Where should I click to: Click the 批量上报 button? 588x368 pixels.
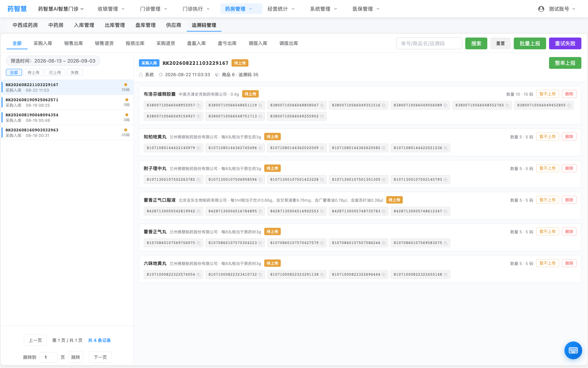pos(530,43)
